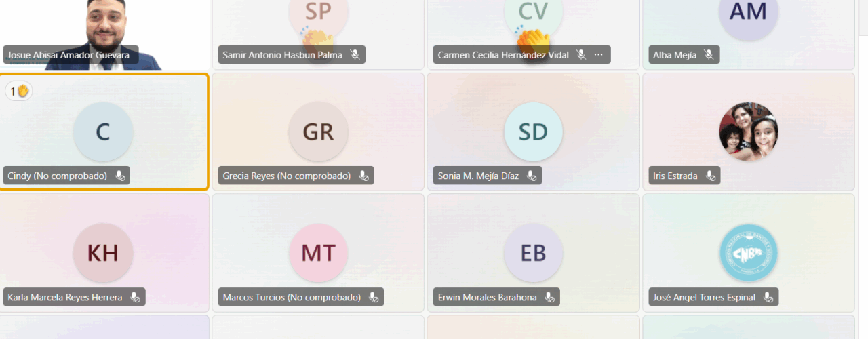The width and height of the screenshot is (868, 339).
Task: Select José Angel Torres Espinal's CNBS avatar
Action: (x=749, y=253)
